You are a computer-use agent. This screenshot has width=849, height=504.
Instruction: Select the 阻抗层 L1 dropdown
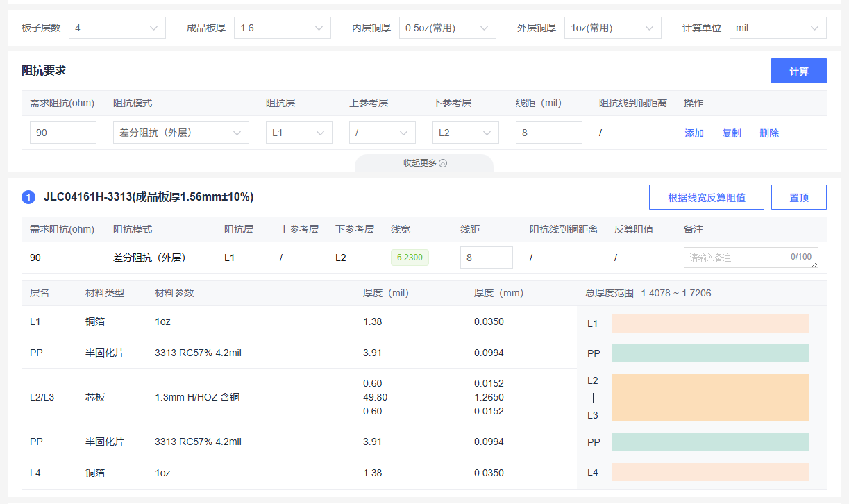[x=299, y=133]
